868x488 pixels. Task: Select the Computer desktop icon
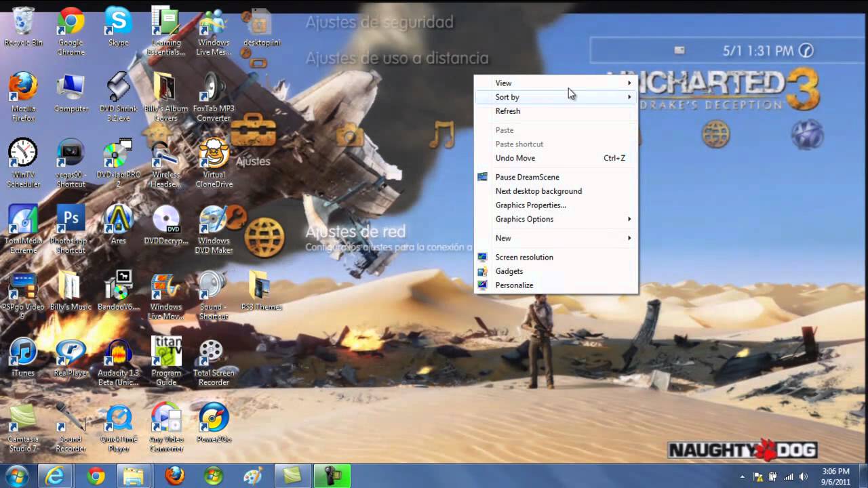coord(71,92)
